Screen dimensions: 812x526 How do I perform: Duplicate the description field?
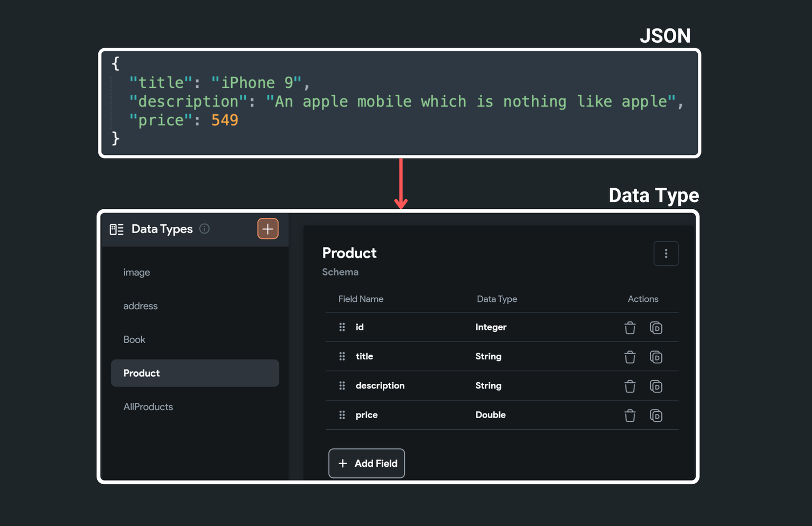(656, 386)
